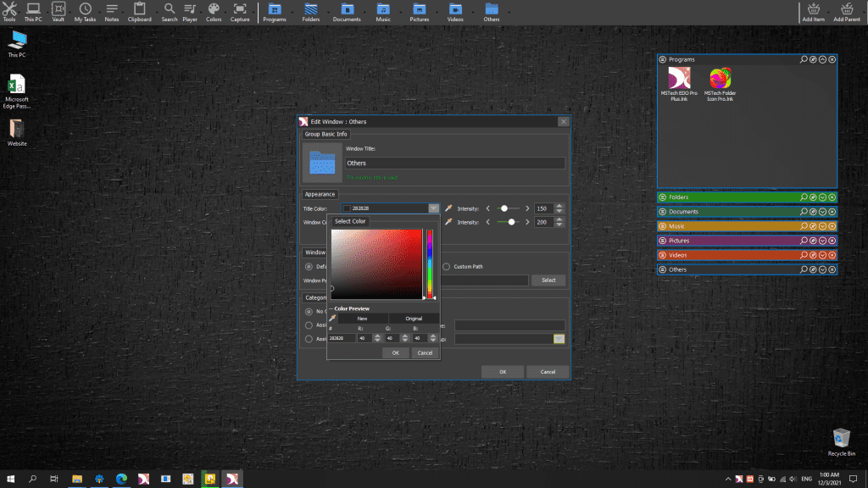Click the Select button for window path
Screen dimensions: 868x488
(548, 280)
